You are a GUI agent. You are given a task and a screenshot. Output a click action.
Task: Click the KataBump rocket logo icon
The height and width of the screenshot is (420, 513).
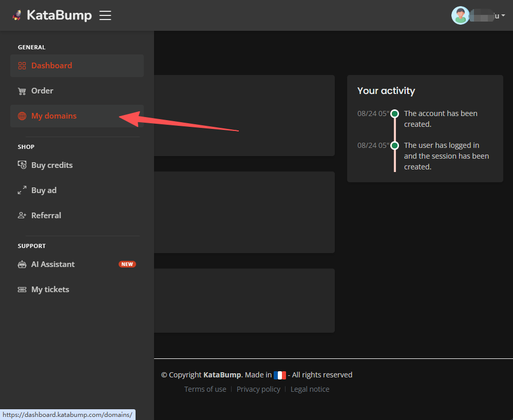(x=17, y=15)
